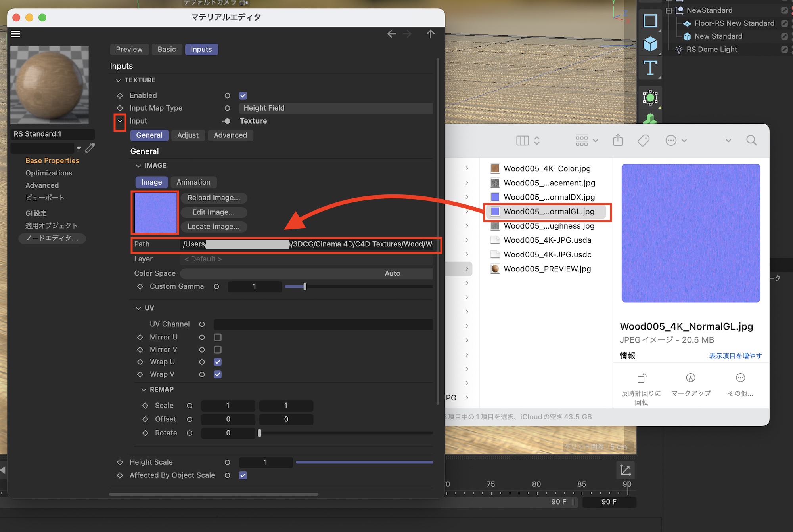Image resolution: width=793 pixels, height=532 pixels.
Task: Click the back arrow in material editor
Action: click(391, 34)
